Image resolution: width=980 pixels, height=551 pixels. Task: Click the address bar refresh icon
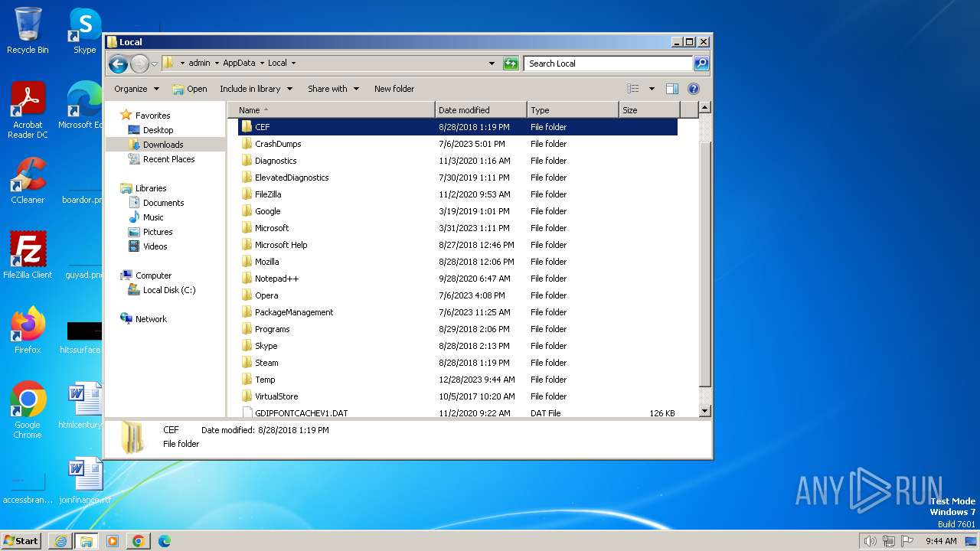click(x=511, y=64)
